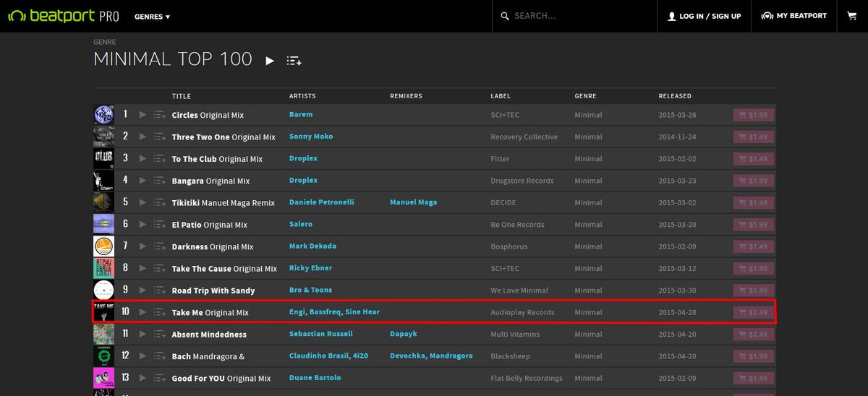Open label Recovery Collective
The image size is (868, 396).
[524, 137]
